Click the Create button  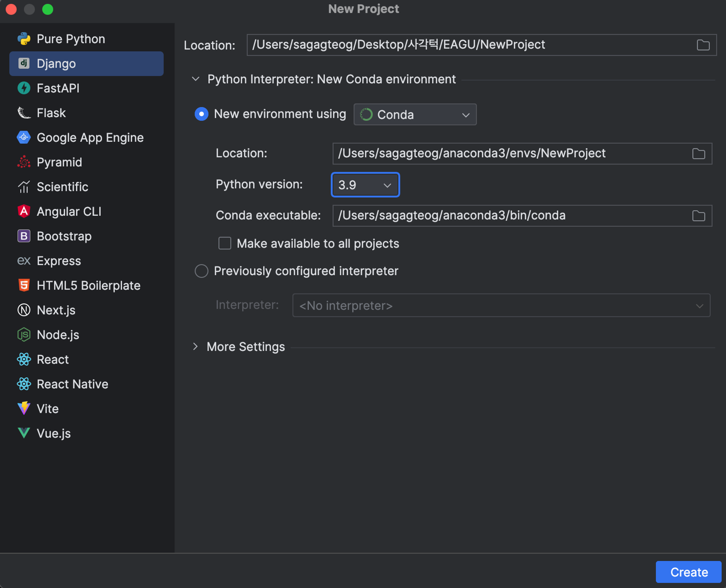pos(688,572)
